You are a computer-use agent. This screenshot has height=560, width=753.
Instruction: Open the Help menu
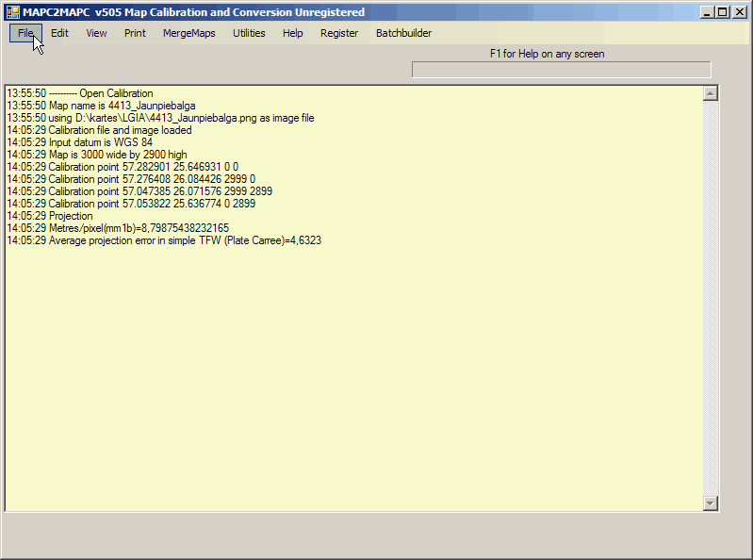tap(292, 33)
